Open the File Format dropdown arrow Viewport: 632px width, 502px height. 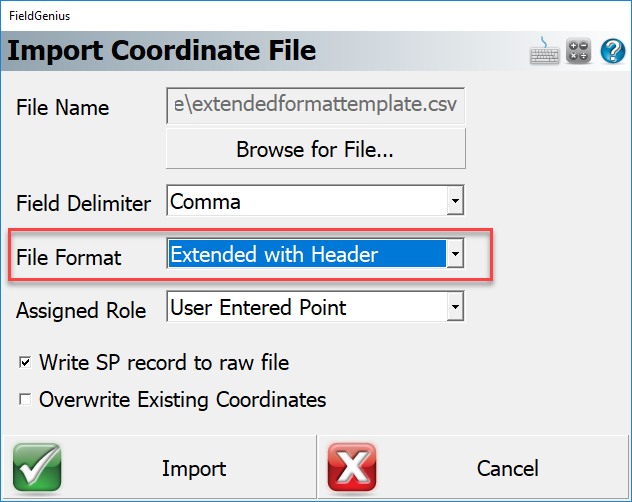(456, 255)
